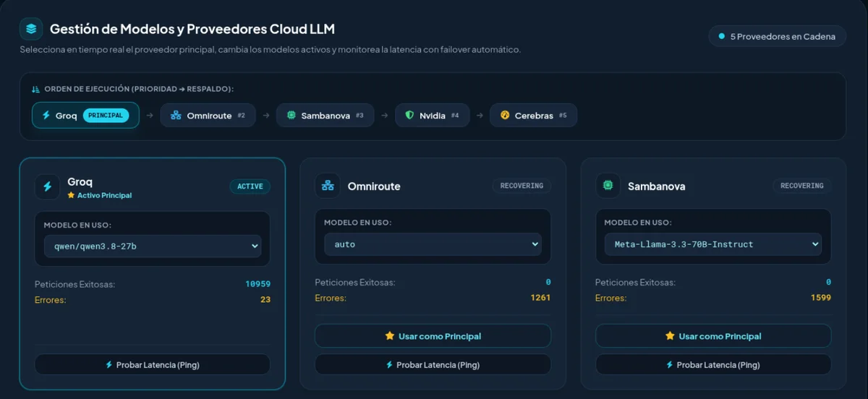The height and width of the screenshot is (399, 868).
Task: Click Omniroute Peticiones Exitosas value 0
Action: coord(548,283)
